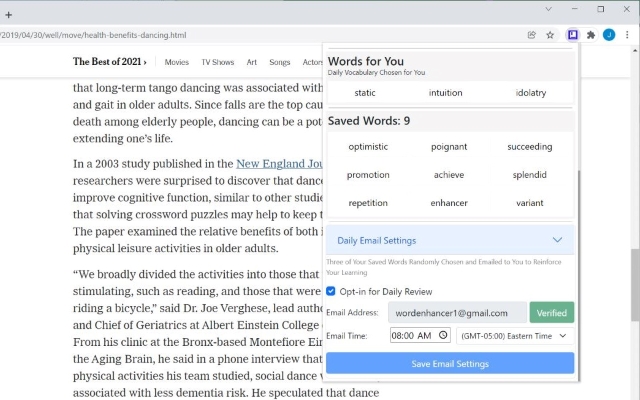Select daily word intuition
The height and width of the screenshot is (400, 640).
pos(445,93)
